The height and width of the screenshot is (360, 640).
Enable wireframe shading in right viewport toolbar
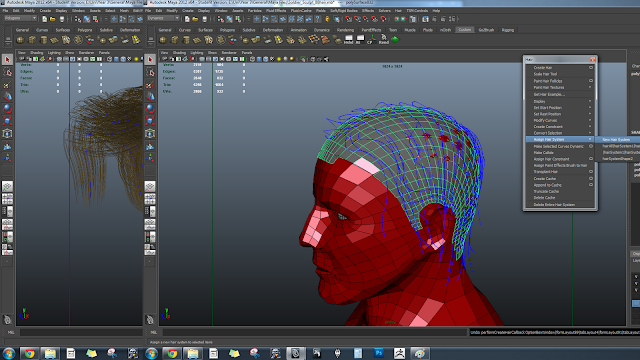(252, 59)
